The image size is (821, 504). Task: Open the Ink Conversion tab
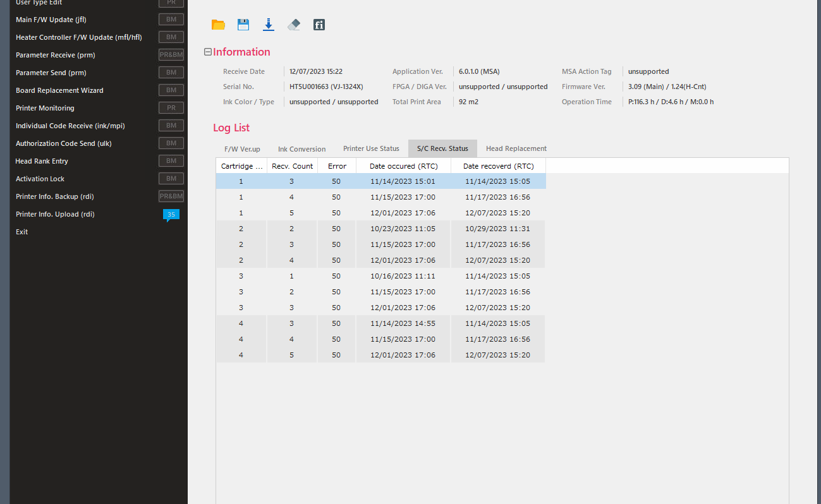(302, 149)
